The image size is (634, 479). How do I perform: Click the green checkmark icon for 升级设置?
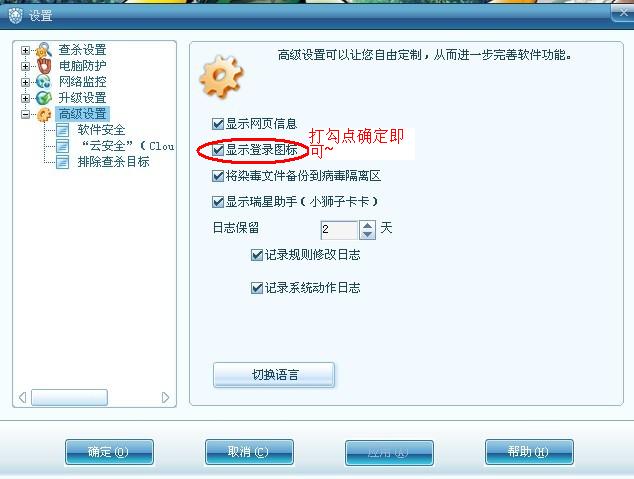[43, 98]
